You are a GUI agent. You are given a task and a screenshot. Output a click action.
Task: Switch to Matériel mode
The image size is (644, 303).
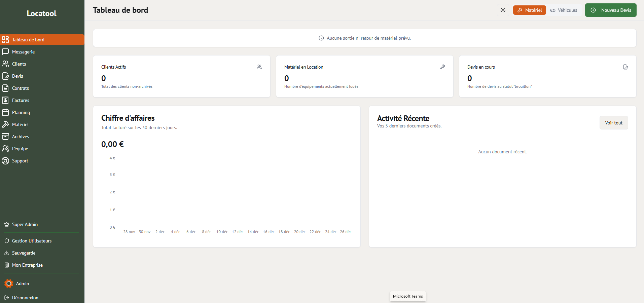click(x=529, y=10)
